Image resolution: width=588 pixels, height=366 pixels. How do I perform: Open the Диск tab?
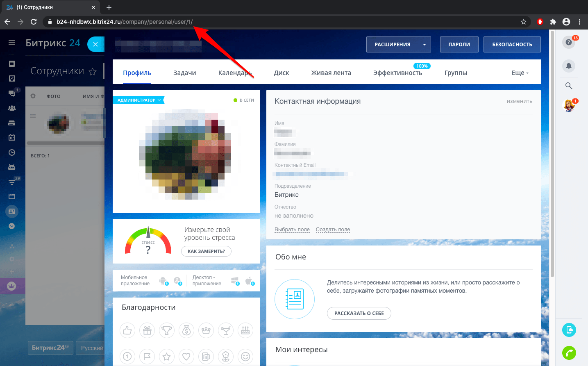[282, 73]
